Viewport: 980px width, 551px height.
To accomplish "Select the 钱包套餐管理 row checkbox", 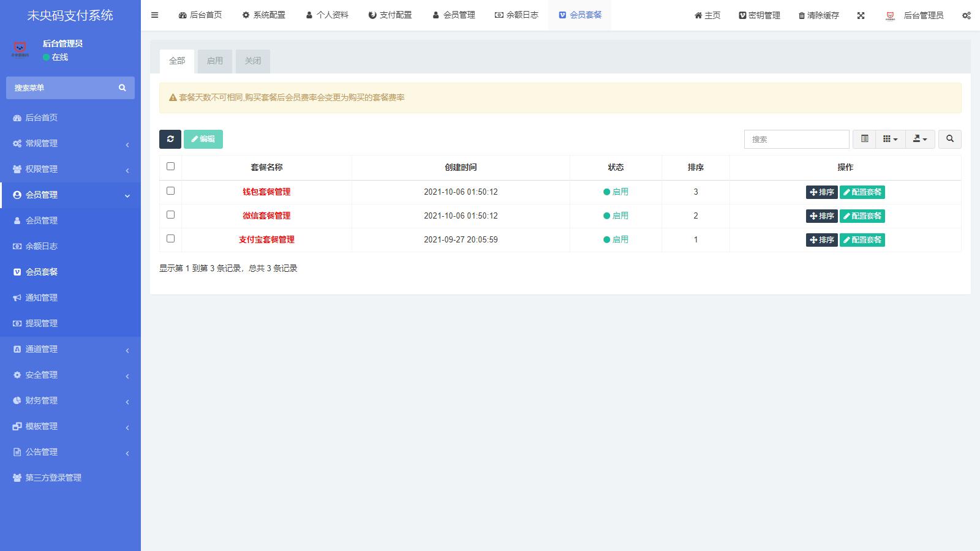I will pos(170,191).
